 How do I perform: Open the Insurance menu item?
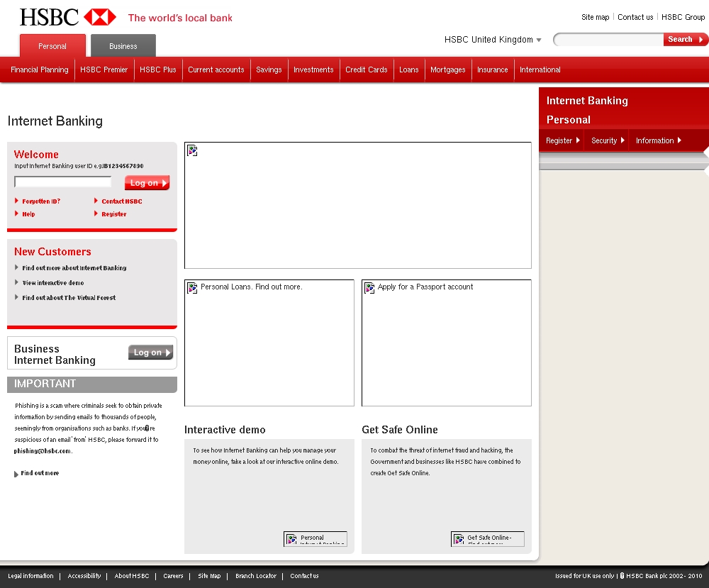click(493, 70)
